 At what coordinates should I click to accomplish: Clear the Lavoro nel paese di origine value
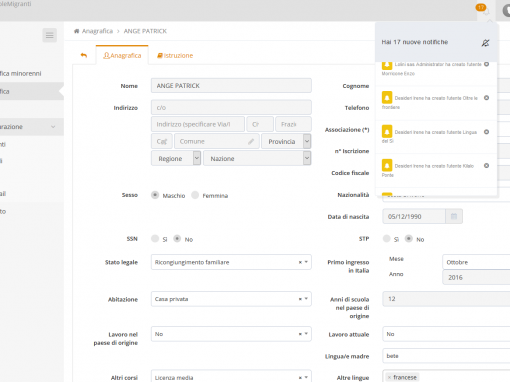pos(300,334)
